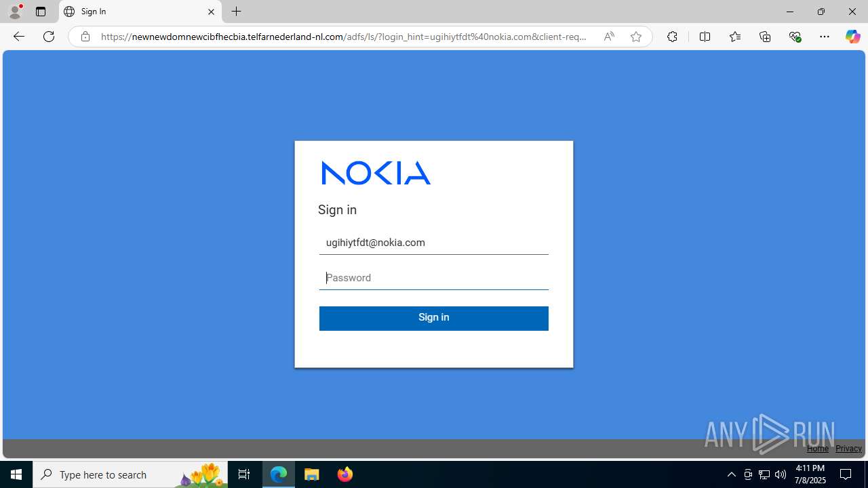The image size is (868, 488).
Task: Focus the Password field
Action: (x=434, y=278)
